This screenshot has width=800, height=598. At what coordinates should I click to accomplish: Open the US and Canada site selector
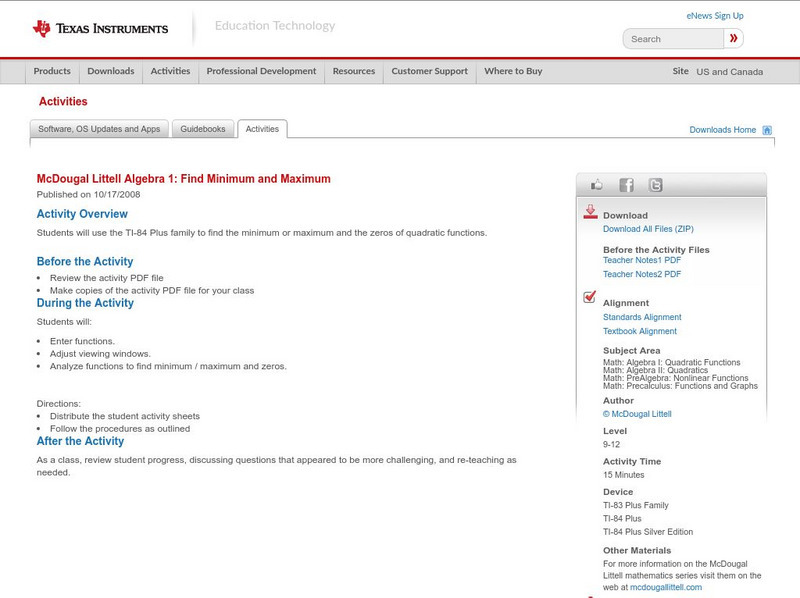click(x=729, y=72)
